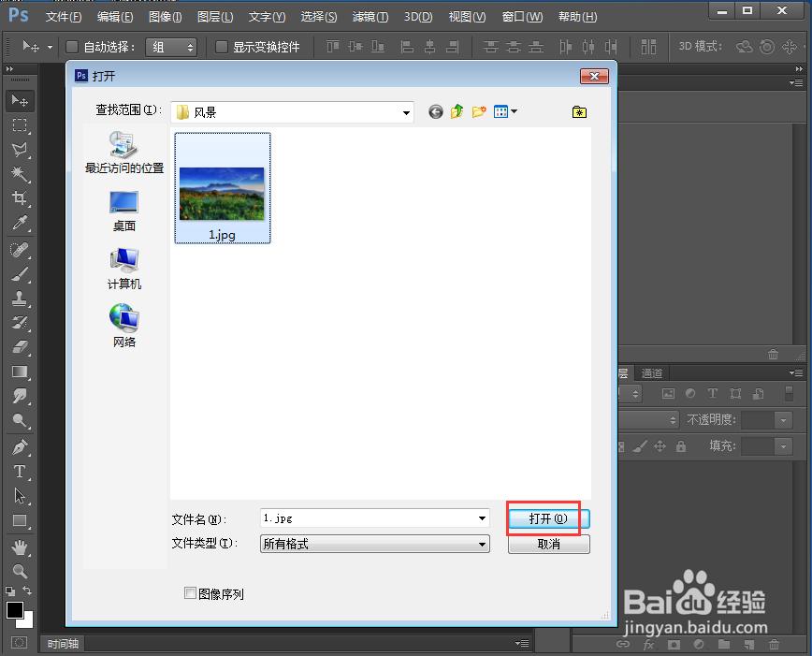This screenshot has width=812, height=656.
Task: Select the Magic Wand tool
Action: click(x=20, y=173)
